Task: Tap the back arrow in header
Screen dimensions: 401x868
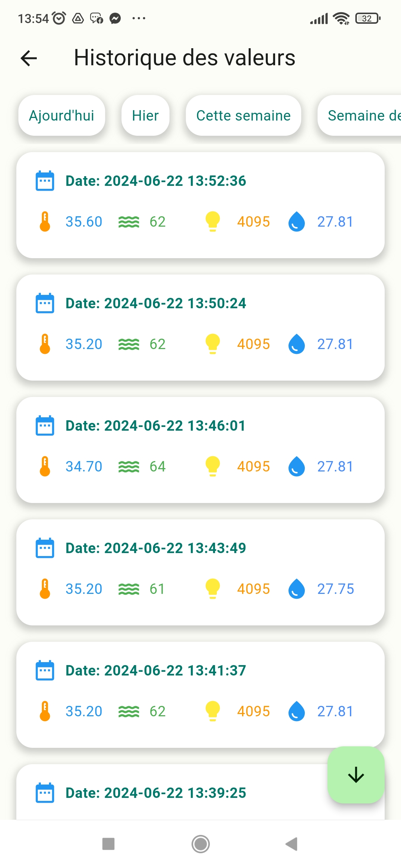Action: pyautogui.click(x=29, y=58)
